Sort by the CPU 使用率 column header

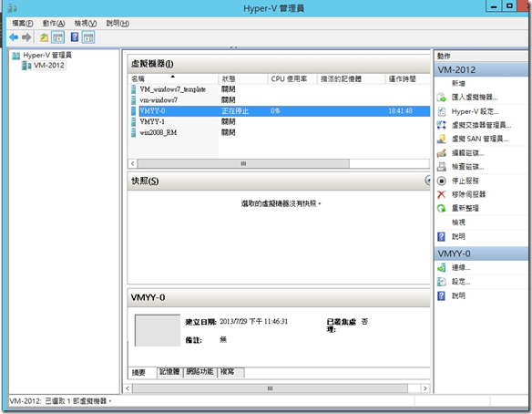coord(292,78)
